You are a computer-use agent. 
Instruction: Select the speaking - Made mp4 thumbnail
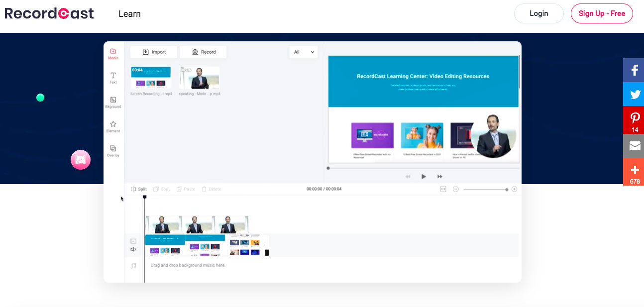(x=200, y=78)
